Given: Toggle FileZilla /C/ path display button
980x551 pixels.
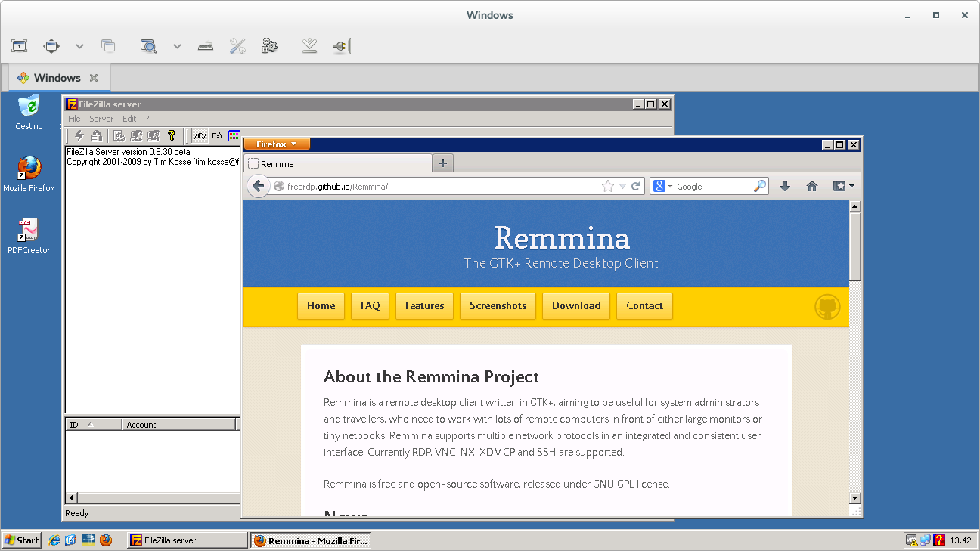Looking at the screenshot, I should click(x=200, y=135).
